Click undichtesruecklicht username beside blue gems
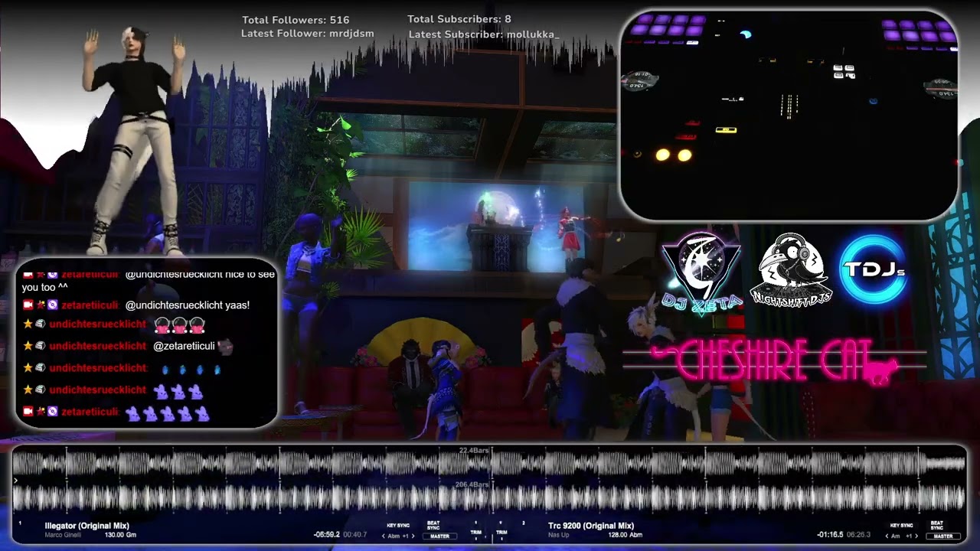The width and height of the screenshot is (980, 551). 97,369
